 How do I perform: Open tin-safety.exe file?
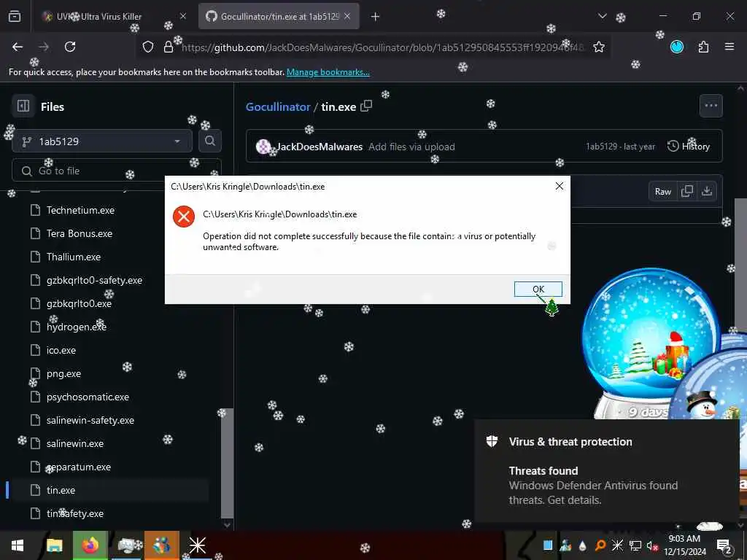75,513
